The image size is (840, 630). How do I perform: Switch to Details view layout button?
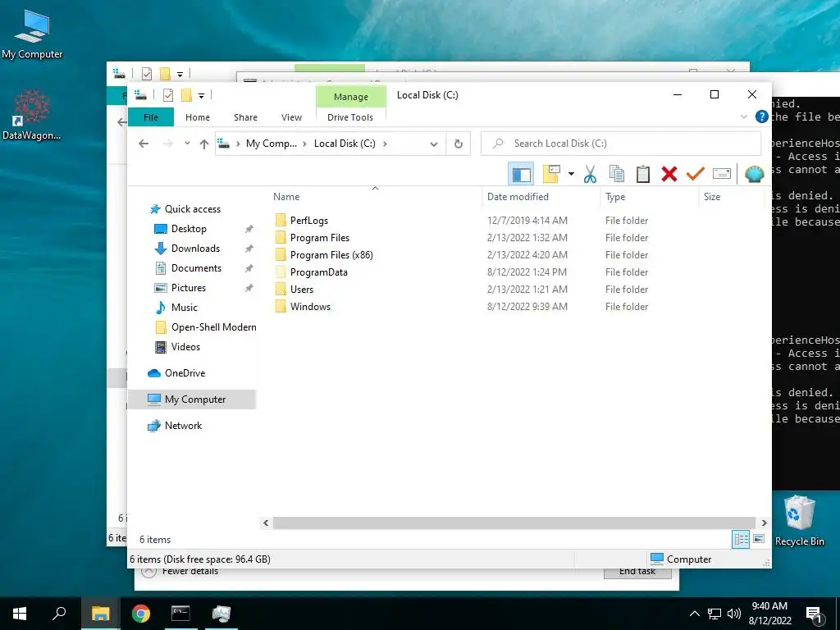click(741, 540)
